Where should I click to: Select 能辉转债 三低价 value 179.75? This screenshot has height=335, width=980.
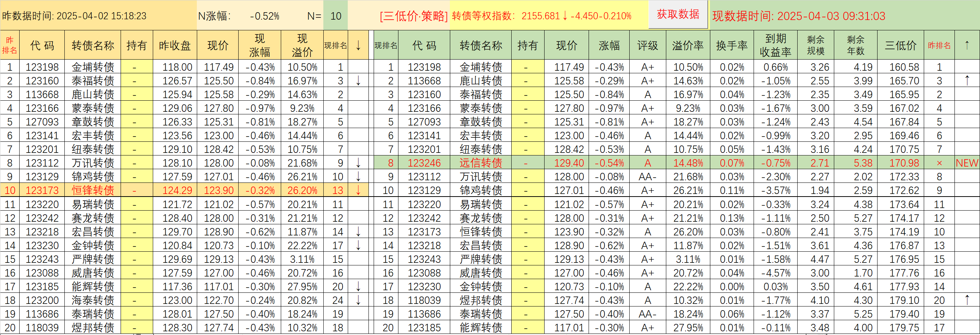point(900,328)
